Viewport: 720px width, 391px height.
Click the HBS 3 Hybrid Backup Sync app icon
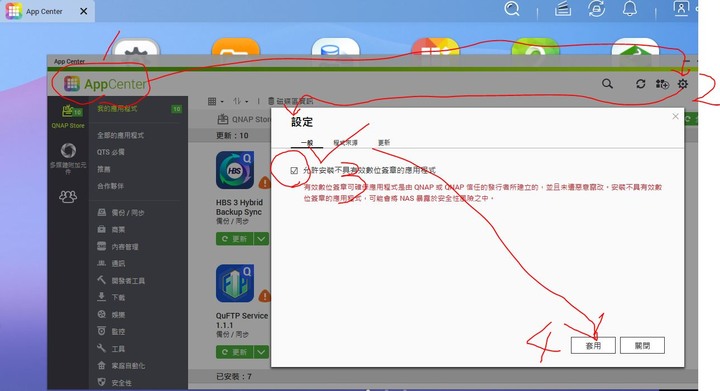[235, 170]
